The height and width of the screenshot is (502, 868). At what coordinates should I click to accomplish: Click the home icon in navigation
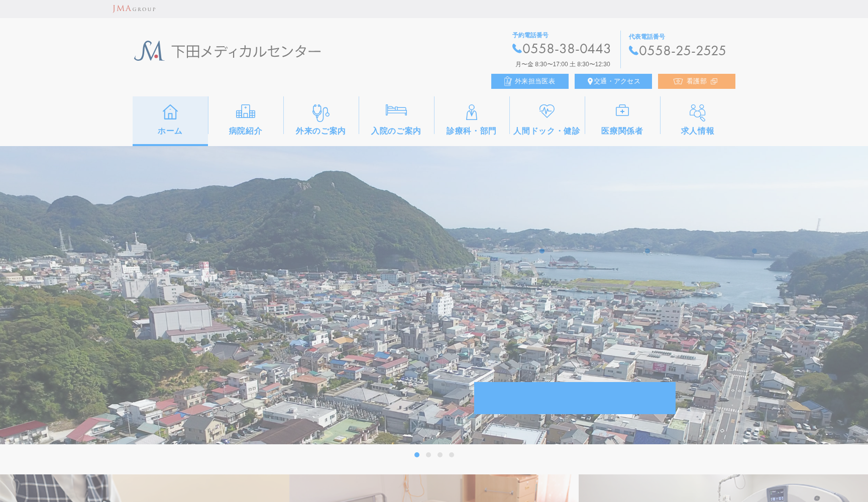(170, 112)
